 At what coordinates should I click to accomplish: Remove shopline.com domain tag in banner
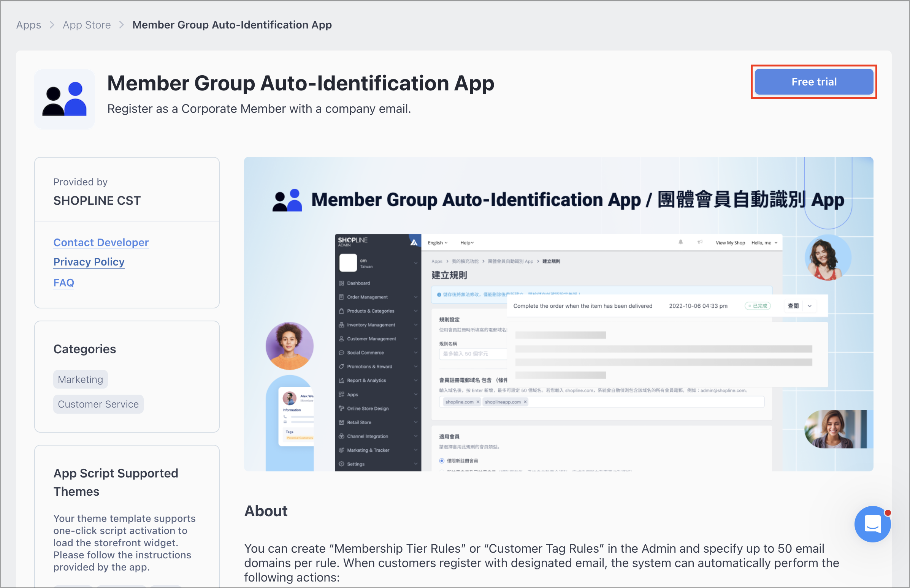pyautogui.click(x=477, y=401)
